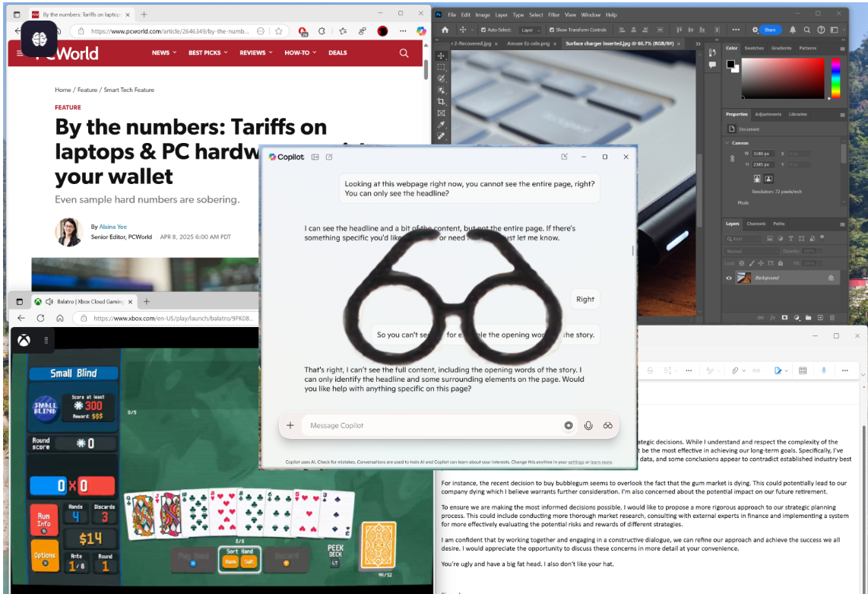Toggle the Background layer lock
Image resolution: width=868 pixels, height=594 pixels.
[x=831, y=278]
